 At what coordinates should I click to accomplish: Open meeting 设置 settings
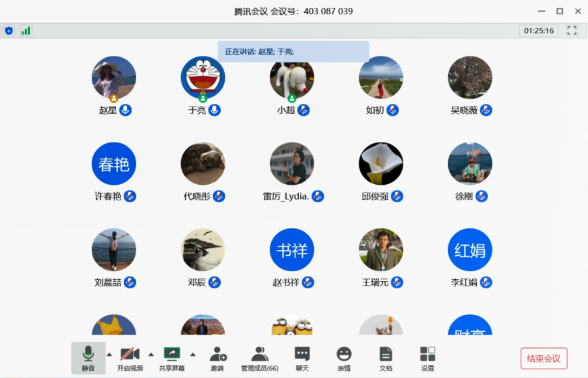coord(428,358)
